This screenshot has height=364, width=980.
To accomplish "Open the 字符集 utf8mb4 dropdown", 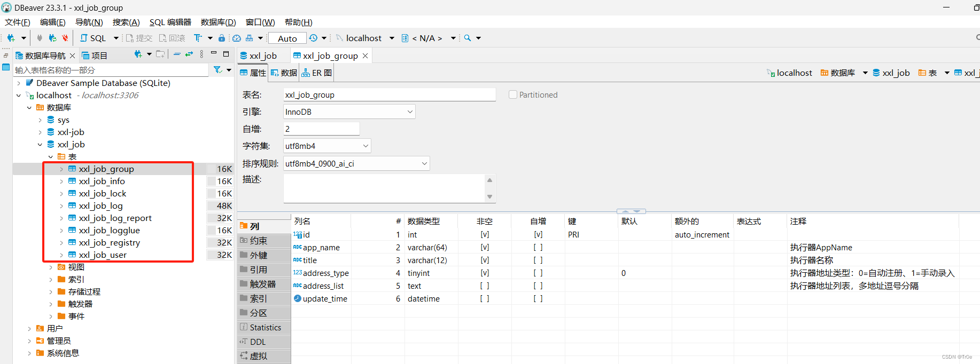I will [x=327, y=146].
